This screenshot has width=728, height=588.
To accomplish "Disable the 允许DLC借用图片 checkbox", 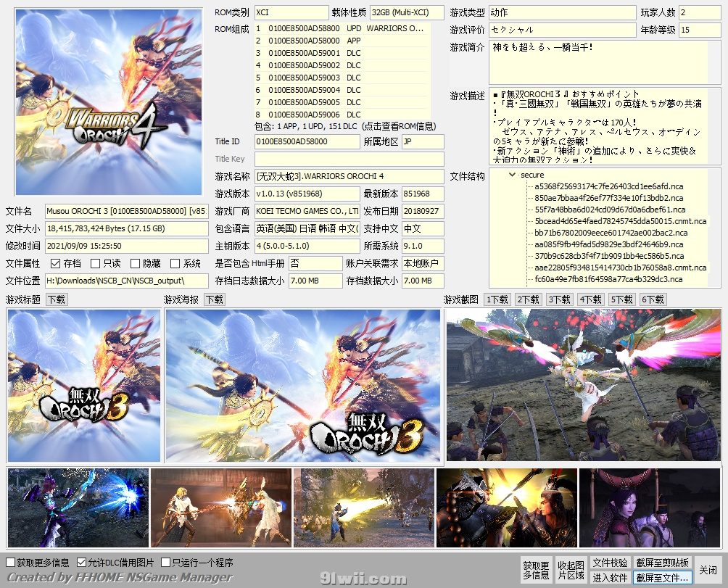I will click(81, 563).
